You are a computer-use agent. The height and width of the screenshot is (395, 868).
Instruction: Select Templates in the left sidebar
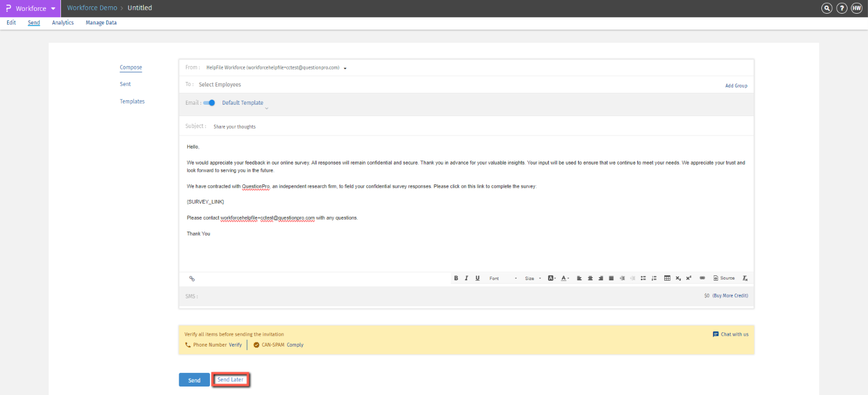point(132,101)
